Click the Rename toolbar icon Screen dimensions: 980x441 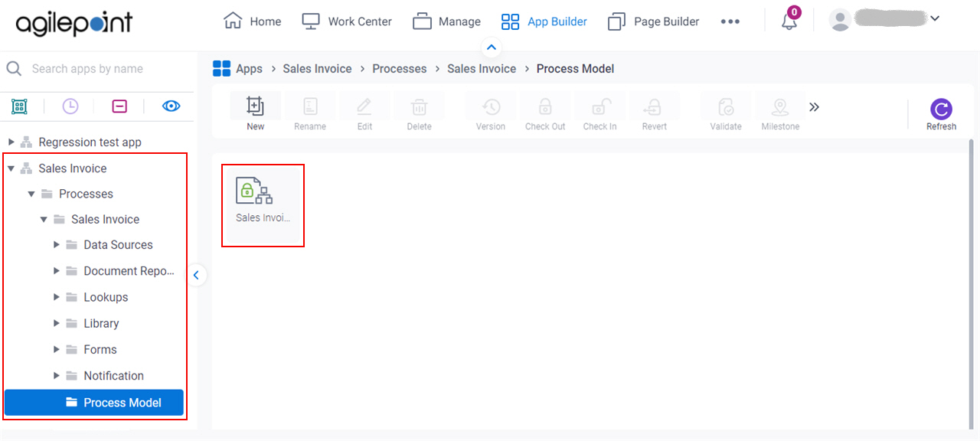(x=310, y=106)
